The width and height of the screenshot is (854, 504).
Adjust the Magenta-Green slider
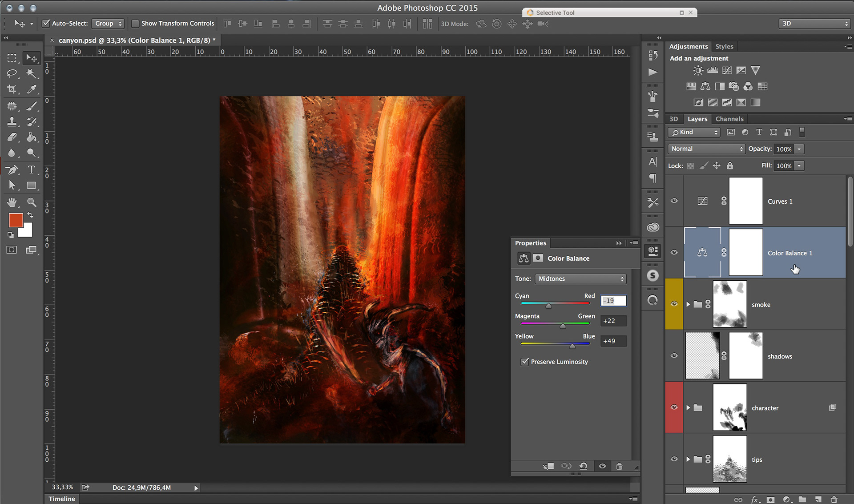pyautogui.click(x=563, y=326)
